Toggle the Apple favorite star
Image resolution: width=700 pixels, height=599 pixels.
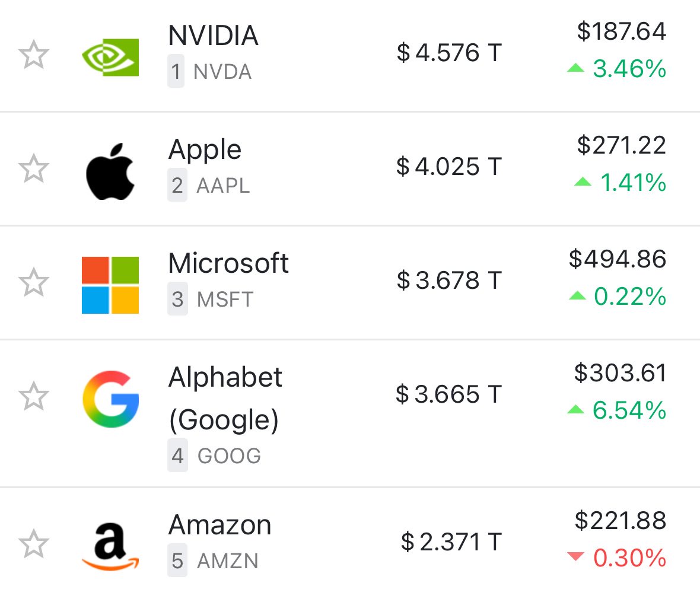tap(33, 169)
